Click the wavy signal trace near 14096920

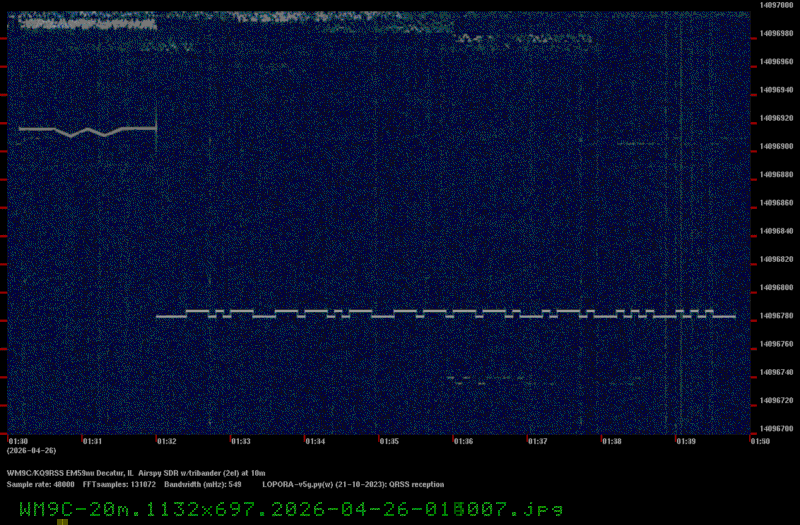coord(87,131)
